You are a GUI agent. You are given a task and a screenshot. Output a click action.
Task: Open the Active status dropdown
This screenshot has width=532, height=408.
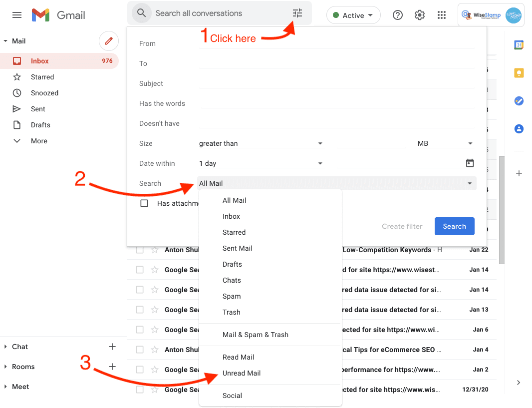[353, 15]
